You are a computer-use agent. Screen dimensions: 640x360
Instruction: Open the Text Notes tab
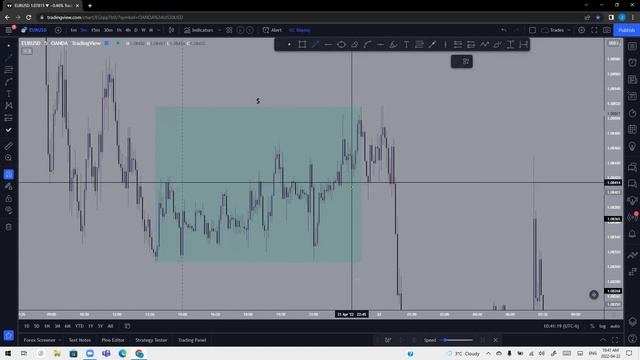click(x=80, y=340)
